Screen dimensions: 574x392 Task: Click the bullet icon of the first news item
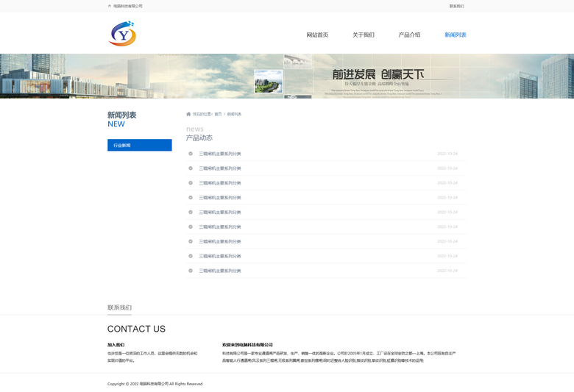(x=191, y=154)
